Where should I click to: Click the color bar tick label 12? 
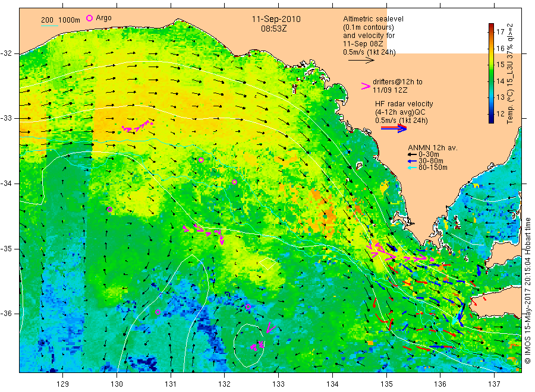pyautogui.click(x=500, y=113)
